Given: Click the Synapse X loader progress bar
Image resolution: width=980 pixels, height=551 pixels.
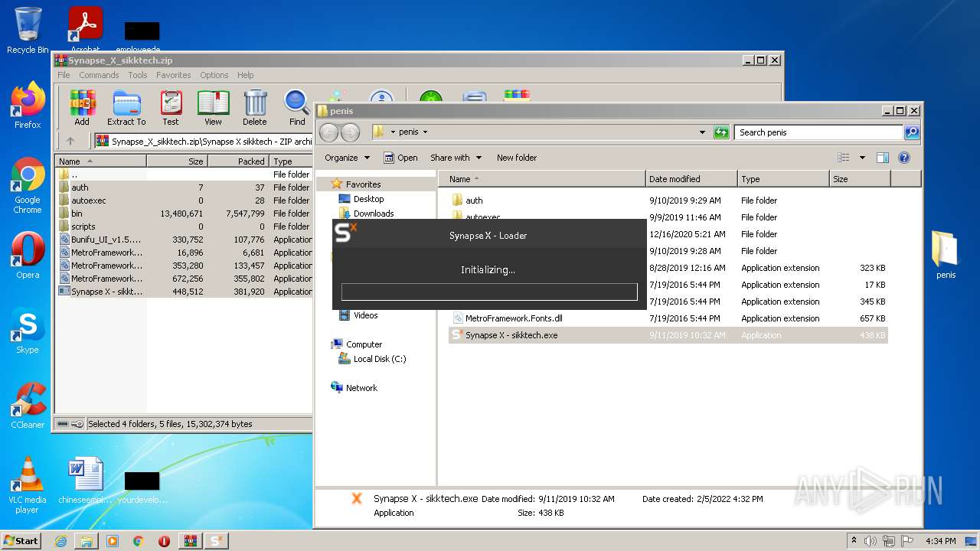Looking at the screenshot, I should pos(489,292).
